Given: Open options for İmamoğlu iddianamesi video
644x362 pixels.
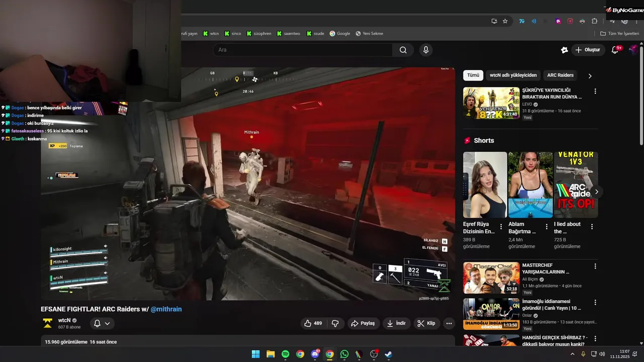Looking at the screenshot, I should click(595, 303).
